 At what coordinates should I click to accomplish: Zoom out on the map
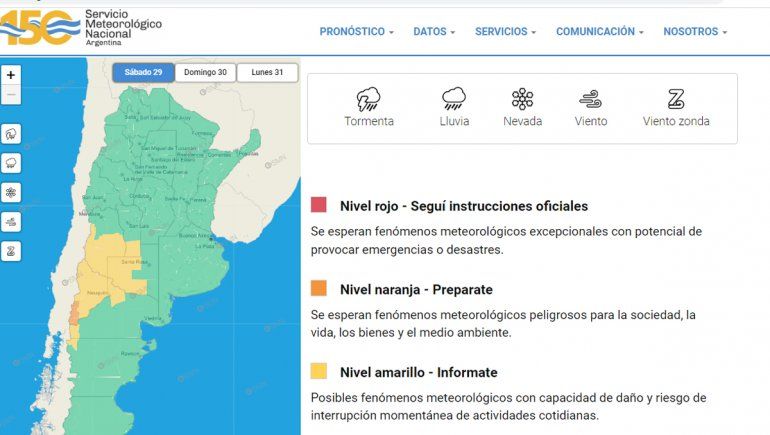point(11,95)
